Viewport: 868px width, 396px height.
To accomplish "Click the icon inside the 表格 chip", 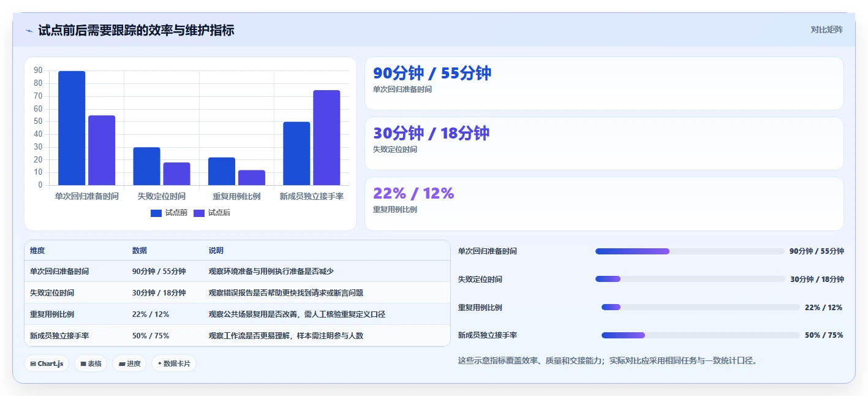I will tap(83, 364).
